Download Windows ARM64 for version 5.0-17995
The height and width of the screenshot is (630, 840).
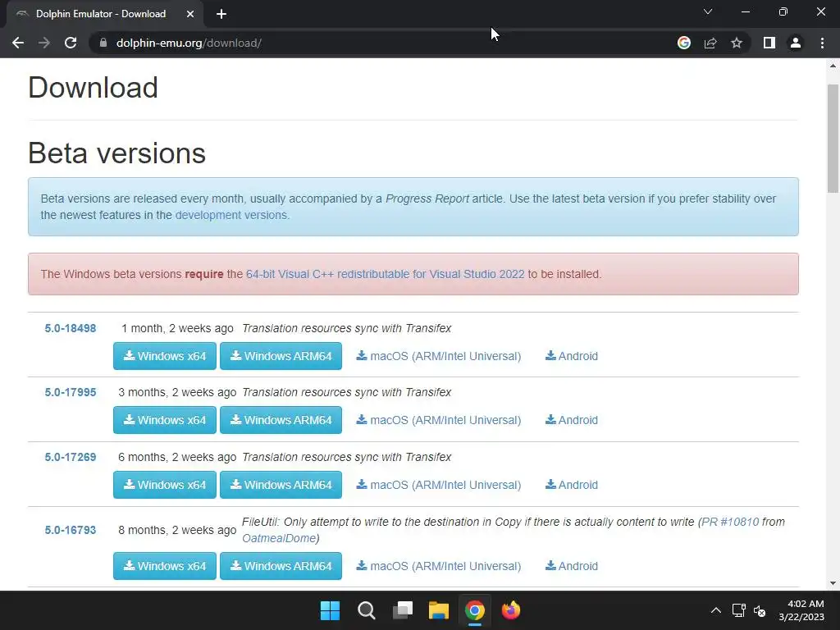coord(281,420)
